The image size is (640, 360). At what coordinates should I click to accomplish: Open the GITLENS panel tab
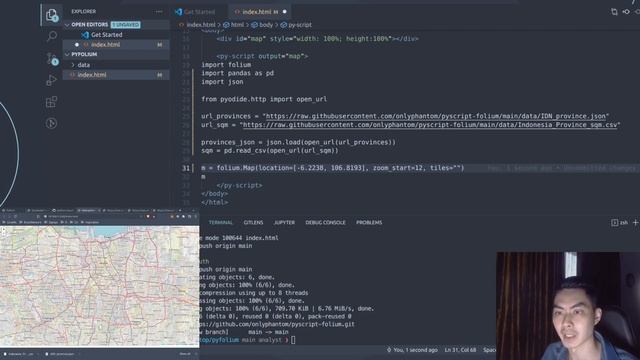(x=253, y=222)
